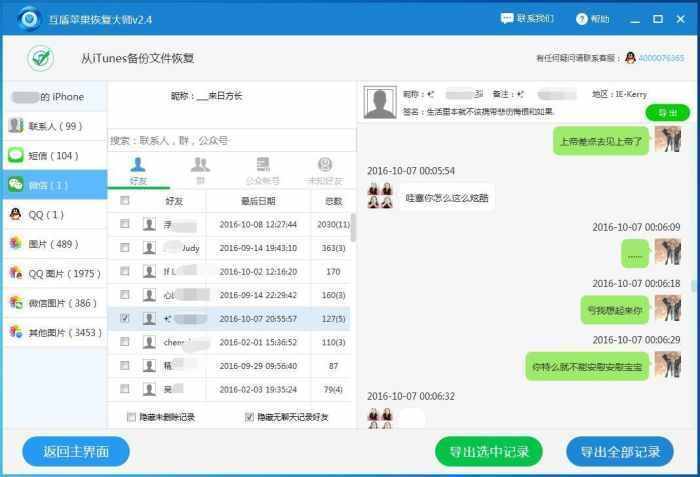Click the 搜索 contacts search field
This screenshot has height=477, width=700.
coord(230,140)
